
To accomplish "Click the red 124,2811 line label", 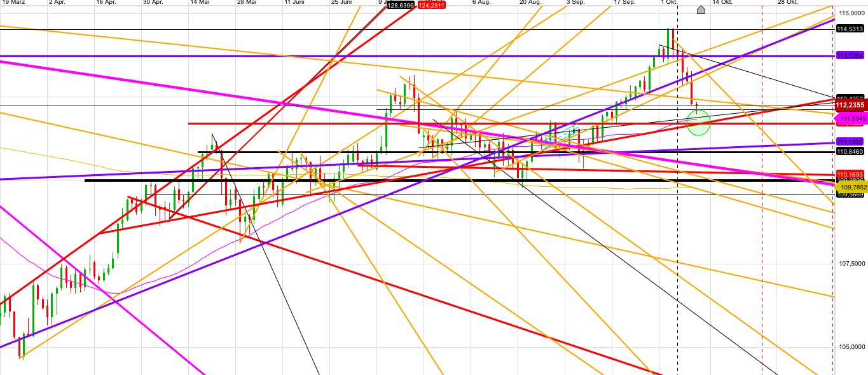I will [x=432, y=5].
